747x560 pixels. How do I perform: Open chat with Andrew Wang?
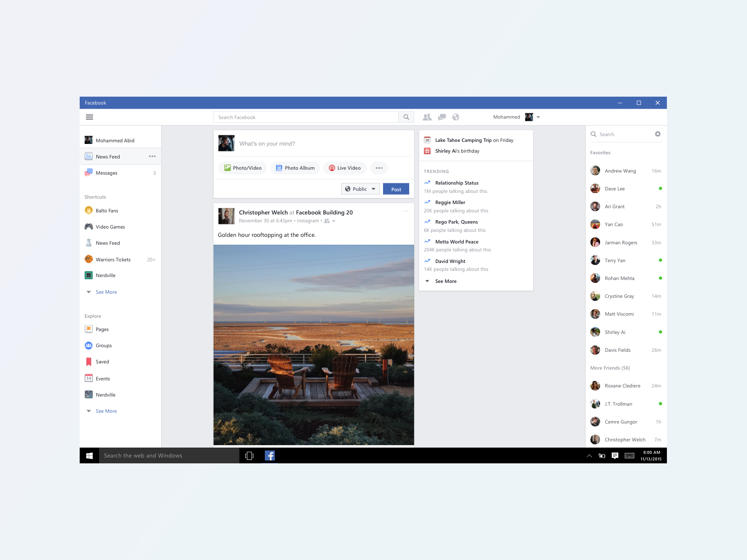pos(620,171)
